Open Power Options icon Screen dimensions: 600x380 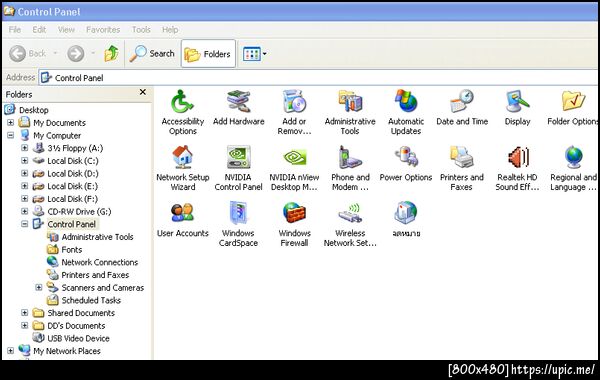click(406, 157)
